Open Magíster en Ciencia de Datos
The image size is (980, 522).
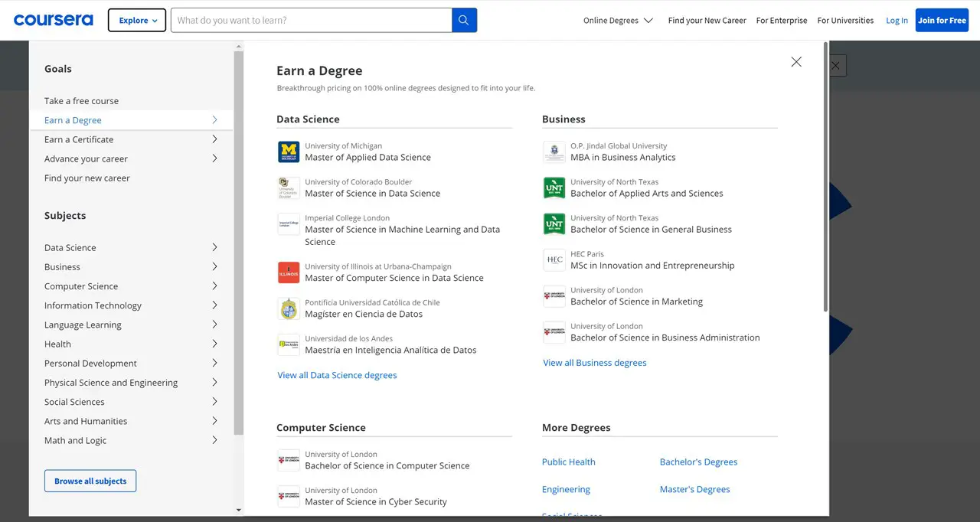[364, 314]
